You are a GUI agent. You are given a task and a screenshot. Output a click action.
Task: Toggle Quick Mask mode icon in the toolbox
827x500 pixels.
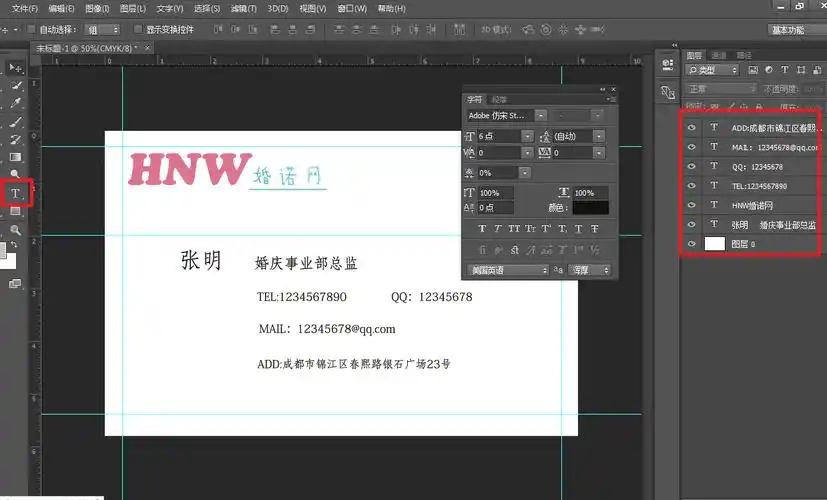tap(15, 284)
